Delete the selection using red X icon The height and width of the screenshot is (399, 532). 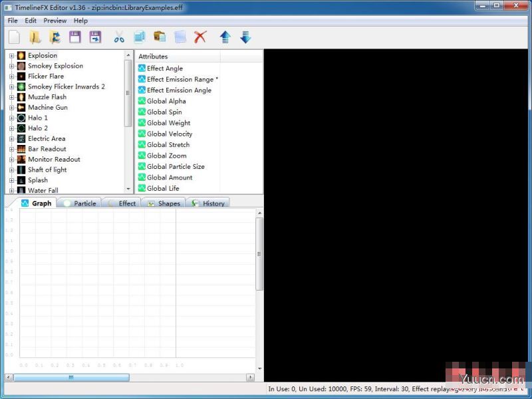click(x=201, y=37)
